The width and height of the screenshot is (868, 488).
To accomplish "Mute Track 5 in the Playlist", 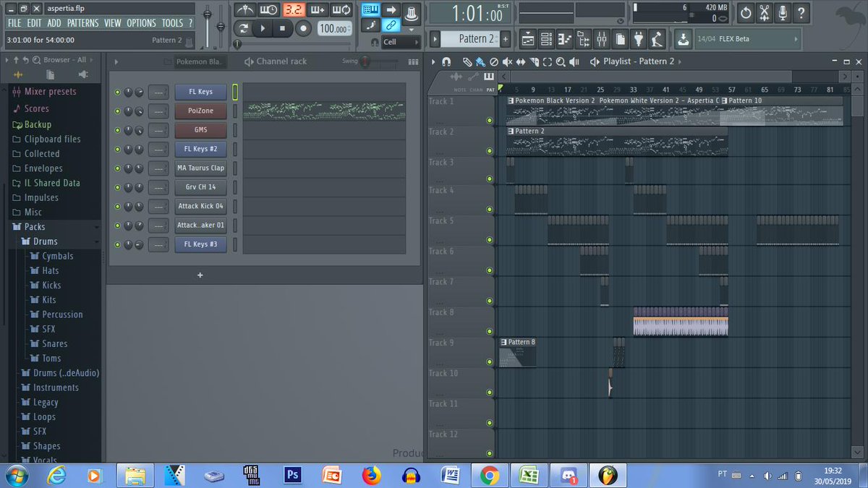I will (490, 241).
